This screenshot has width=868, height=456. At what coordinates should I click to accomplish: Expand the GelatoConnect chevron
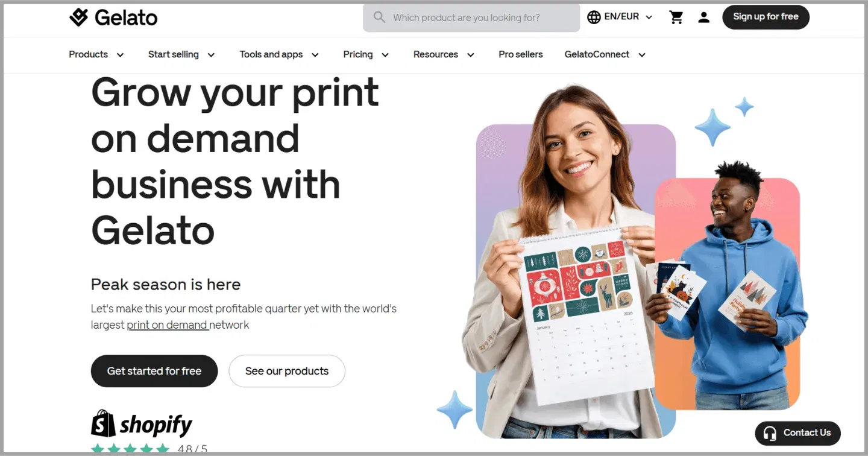[642, 55]
